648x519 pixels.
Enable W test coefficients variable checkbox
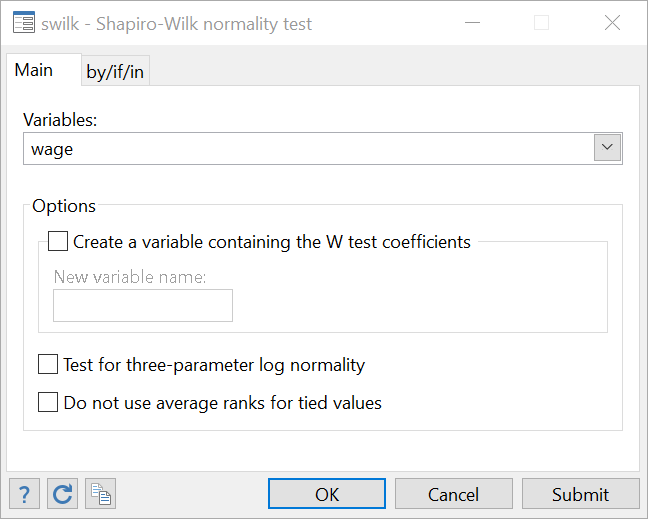(58, 241)
